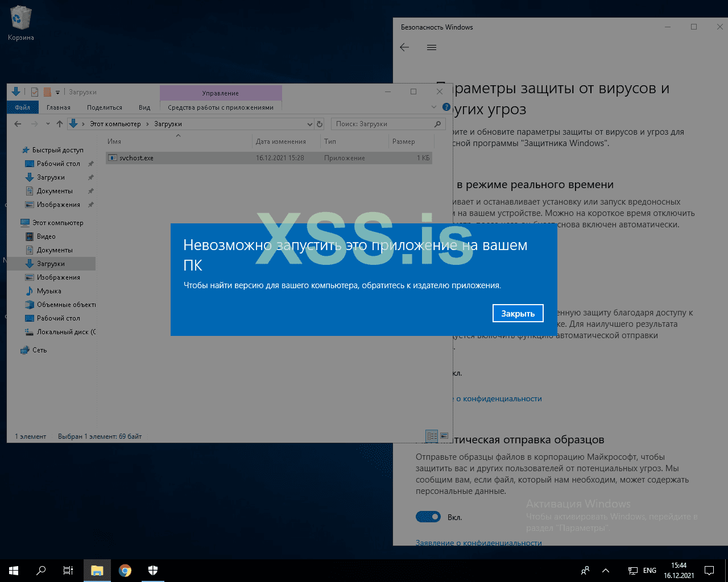
Task: Select Этот компьютер in the navigation pane
Action: (x=52, y=223)
